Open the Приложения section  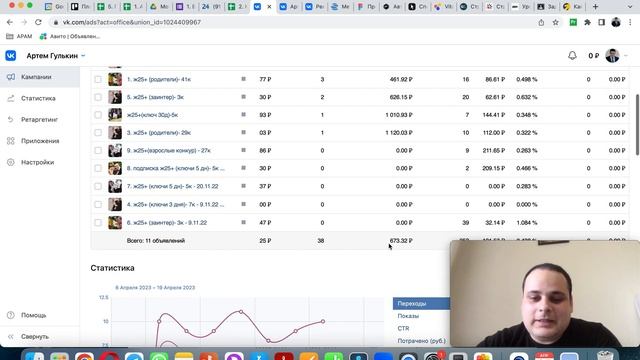coord(40,141)
